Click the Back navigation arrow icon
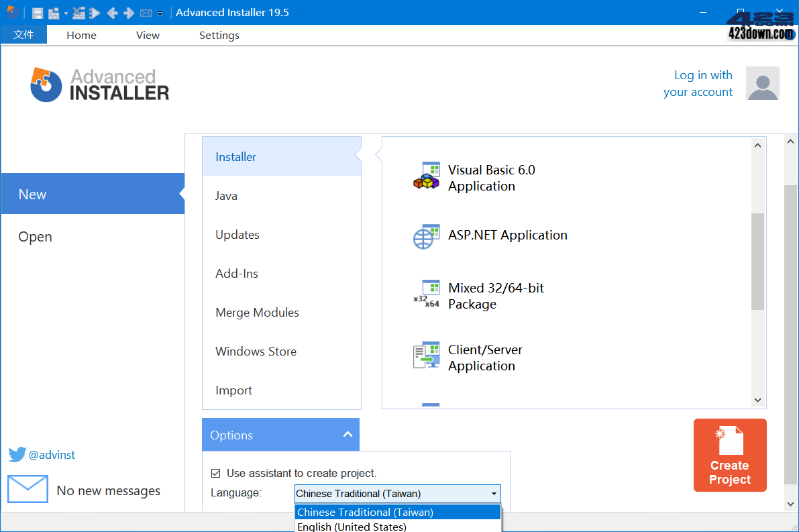 pos(113,12)
